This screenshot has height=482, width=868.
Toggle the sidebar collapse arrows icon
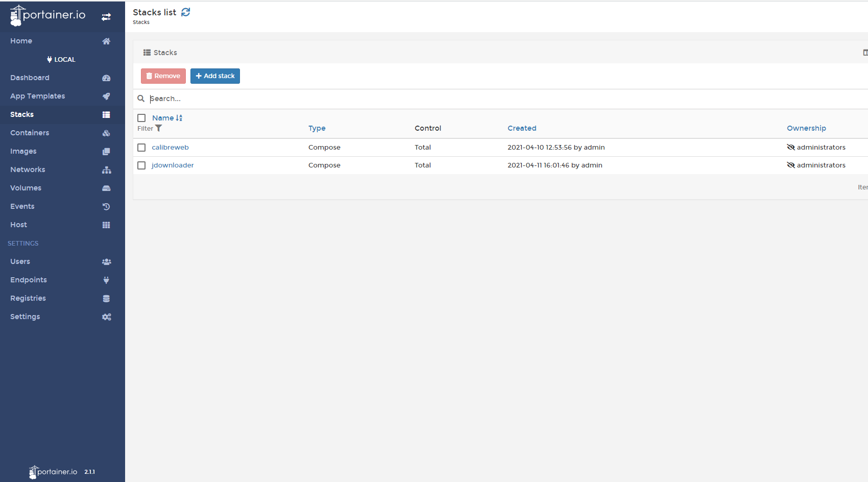[x=106, y=17]
